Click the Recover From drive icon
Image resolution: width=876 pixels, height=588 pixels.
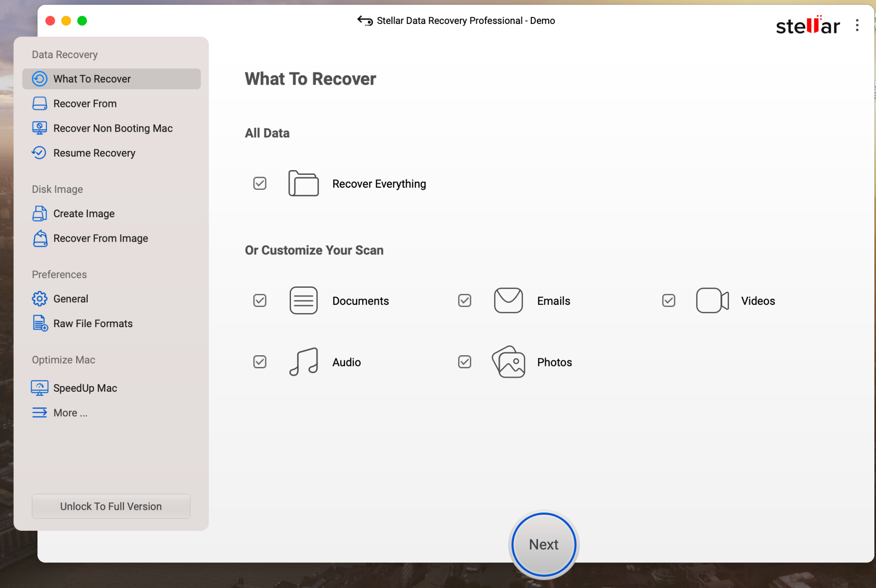pos(39,103)
